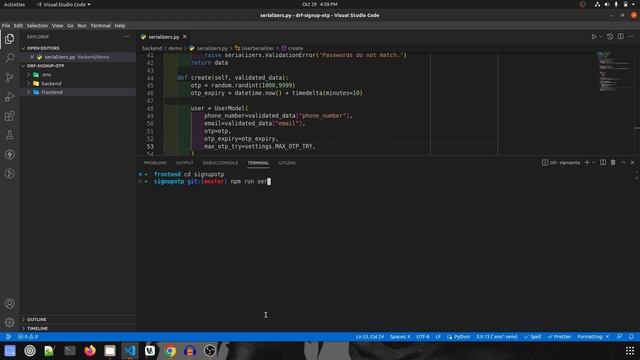Expand the frontend folder
Screen dimensions: 640x360
[52, 92]
